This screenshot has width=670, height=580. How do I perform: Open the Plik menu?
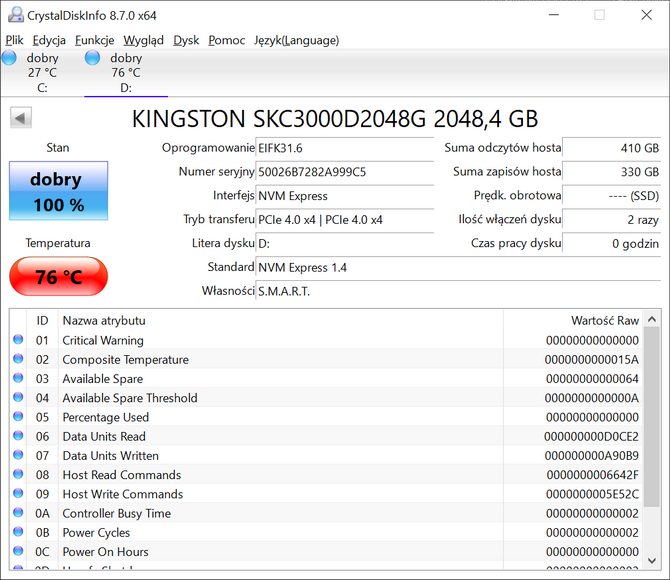[14, 40]
